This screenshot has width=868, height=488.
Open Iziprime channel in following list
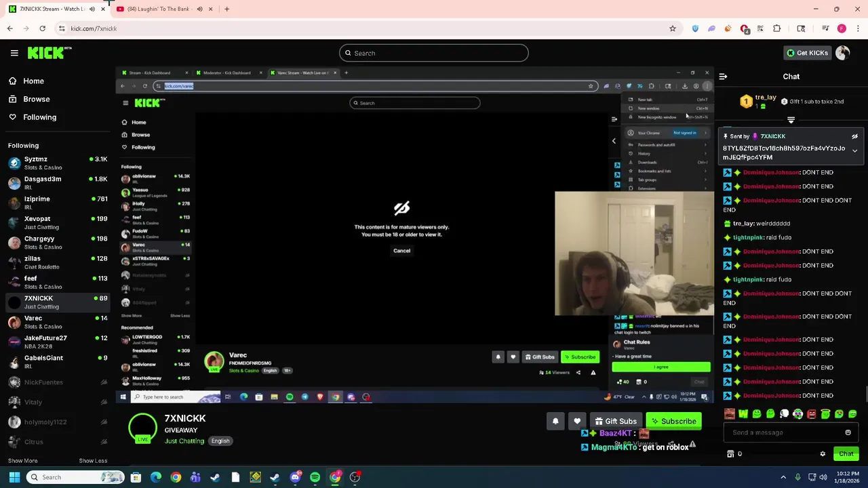[x=57, y=203]
